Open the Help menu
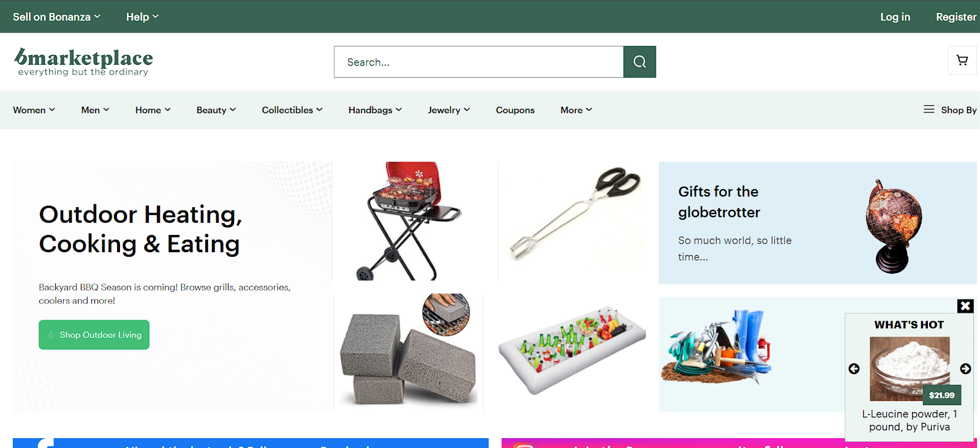980x448 pixels. point(142,17)
